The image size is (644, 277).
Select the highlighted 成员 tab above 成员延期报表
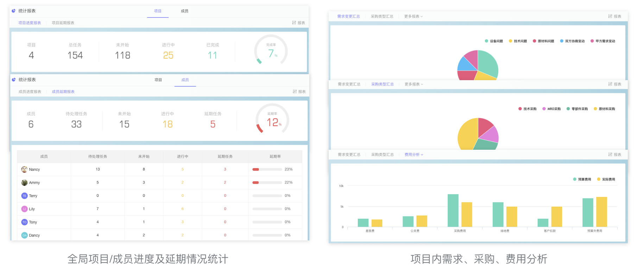tap(185, 80)
